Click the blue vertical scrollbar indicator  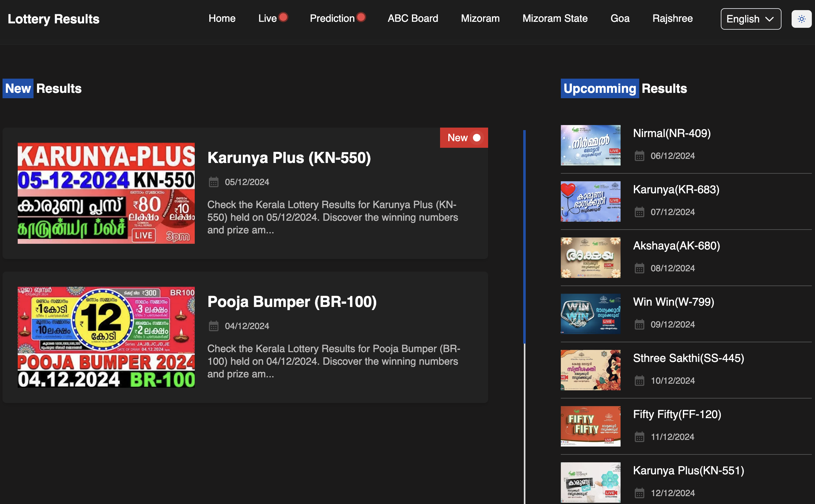(524, 237)
